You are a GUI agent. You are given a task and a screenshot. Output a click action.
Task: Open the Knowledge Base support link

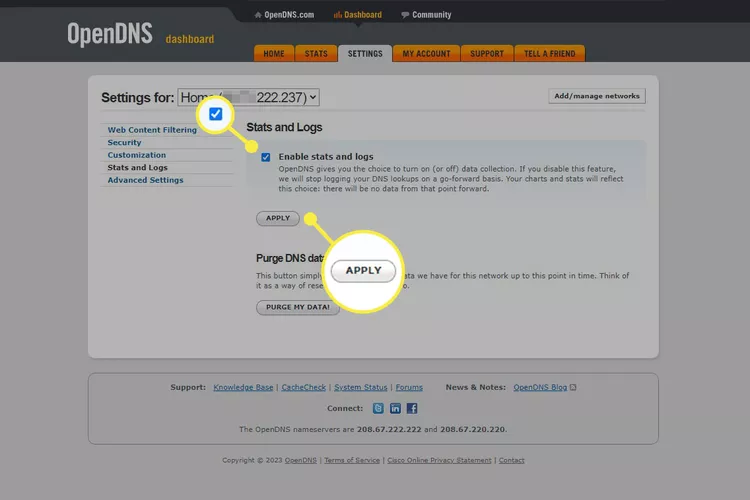tap(243, 387)
